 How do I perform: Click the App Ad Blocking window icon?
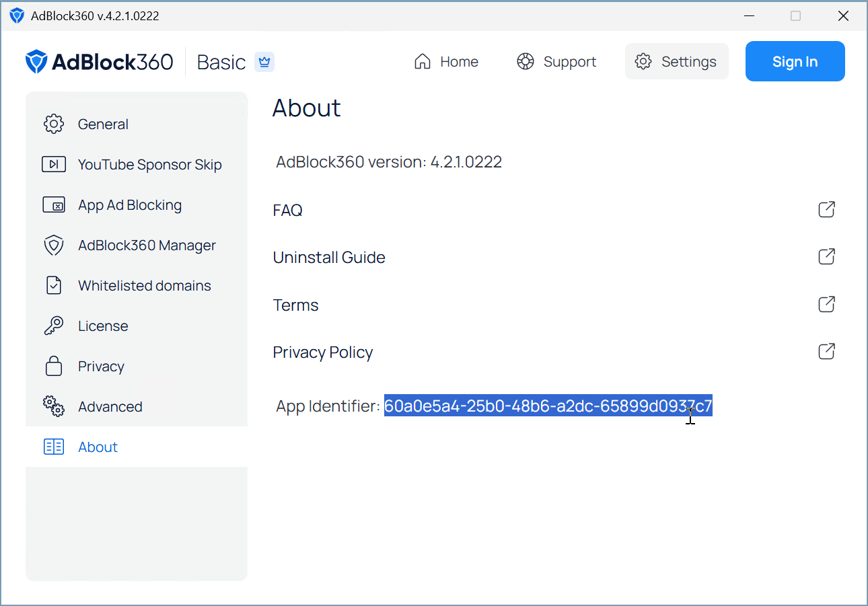(54, 204)
